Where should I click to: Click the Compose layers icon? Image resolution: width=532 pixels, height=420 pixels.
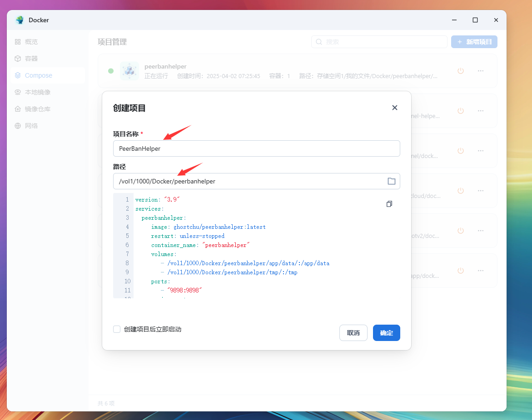18,75
